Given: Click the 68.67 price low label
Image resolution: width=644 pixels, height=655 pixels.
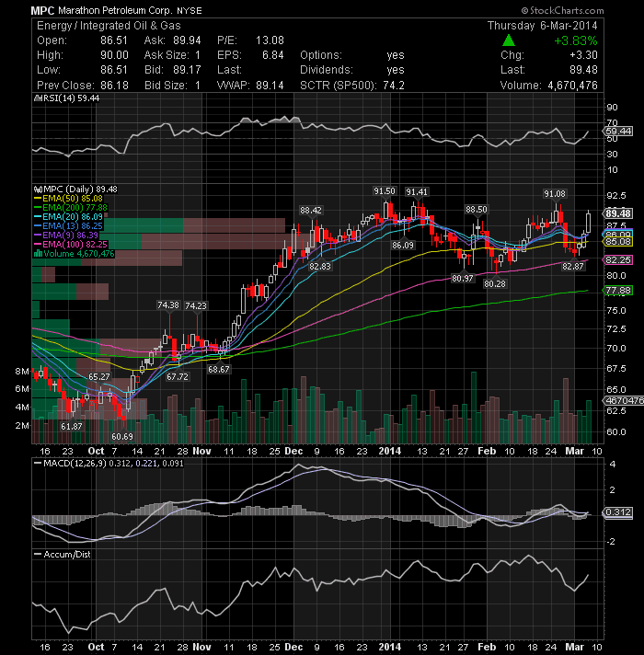Looking at the screenshot, I should point(219,369).
